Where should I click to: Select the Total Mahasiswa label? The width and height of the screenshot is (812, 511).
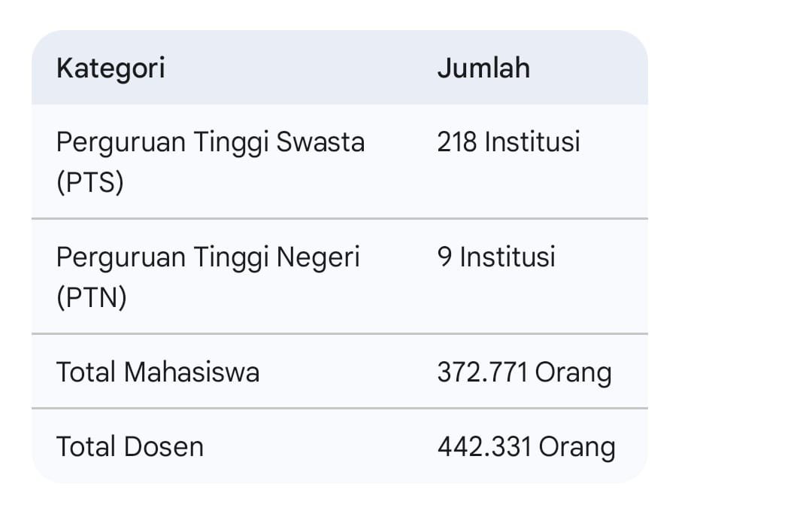point(158,372)
